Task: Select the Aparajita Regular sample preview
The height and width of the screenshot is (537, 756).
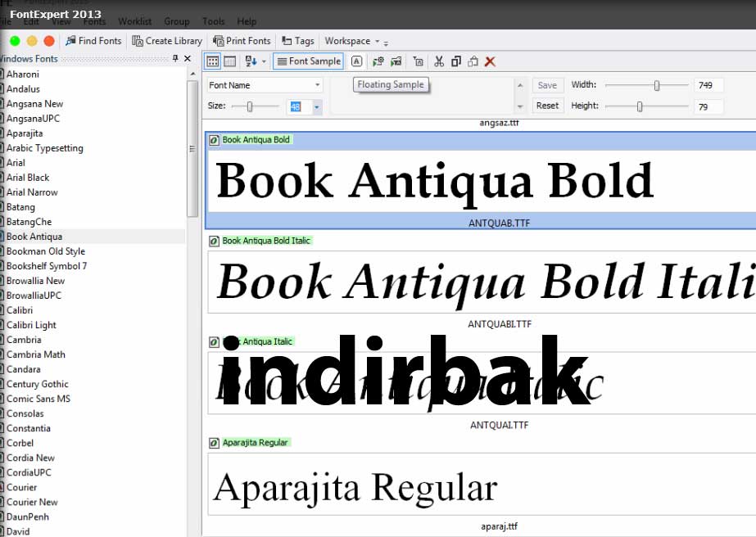Action: coord(482,485)
